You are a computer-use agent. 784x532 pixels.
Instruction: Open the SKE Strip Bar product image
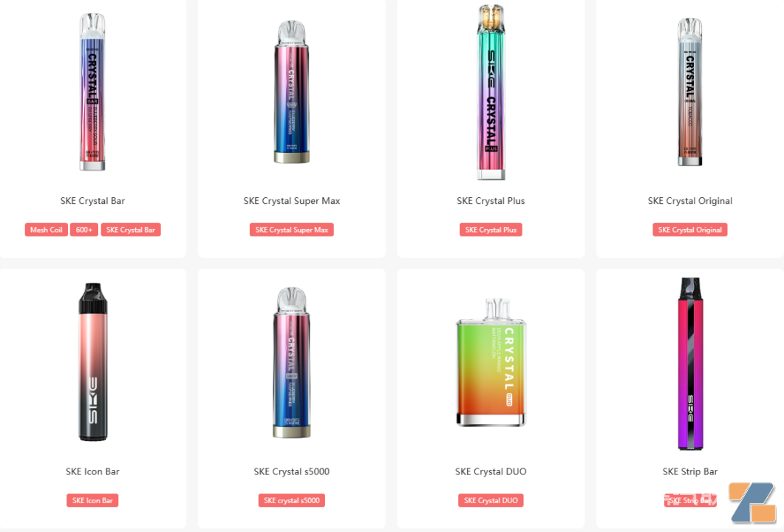click(x=690, y=363)
